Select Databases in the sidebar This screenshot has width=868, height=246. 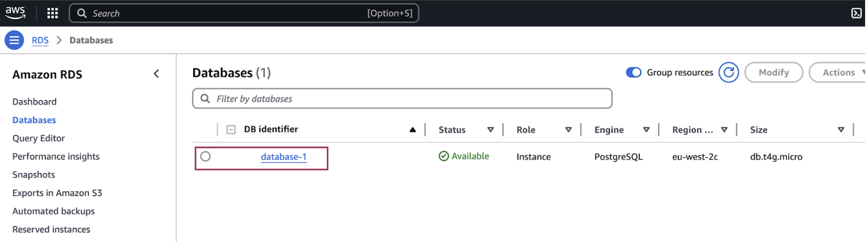[34, 120]
